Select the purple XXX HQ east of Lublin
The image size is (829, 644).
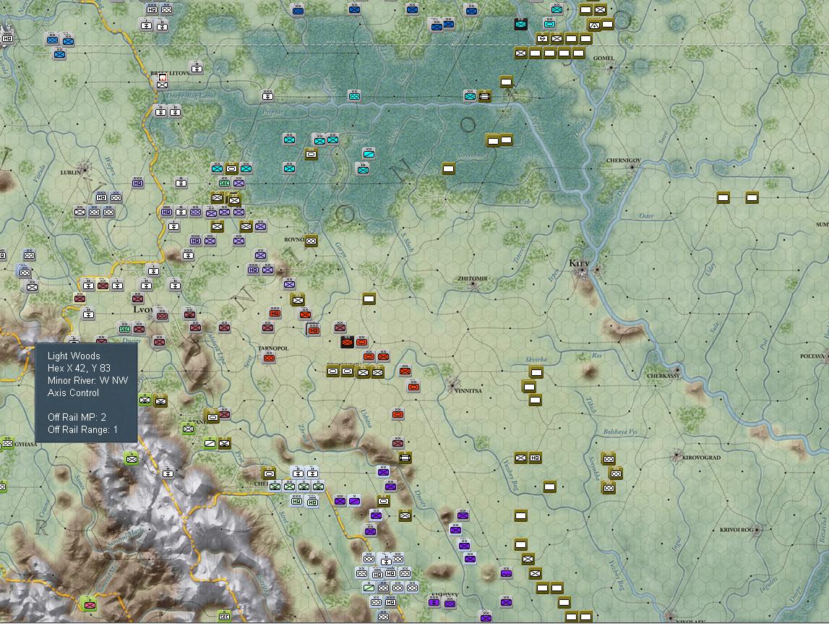(x=137, y=183)
